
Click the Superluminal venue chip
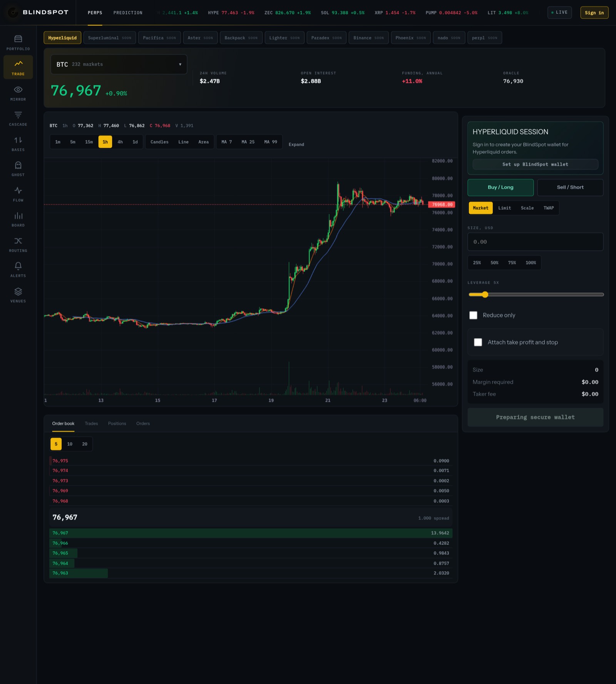pyautogui.click(x=109, y=38)
